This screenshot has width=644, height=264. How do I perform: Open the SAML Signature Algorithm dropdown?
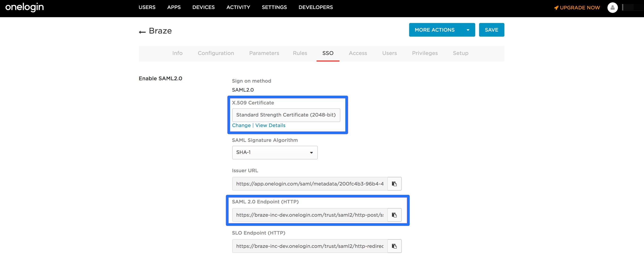coord(274,153)
